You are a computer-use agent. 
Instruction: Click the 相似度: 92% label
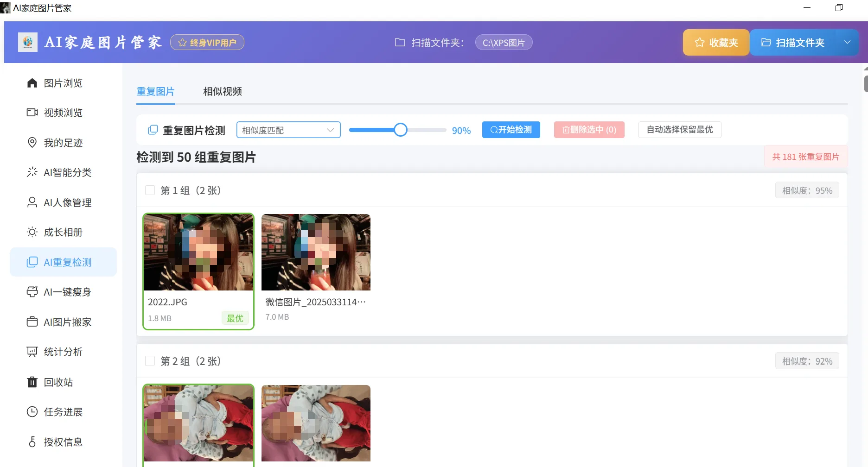[807, 361]
